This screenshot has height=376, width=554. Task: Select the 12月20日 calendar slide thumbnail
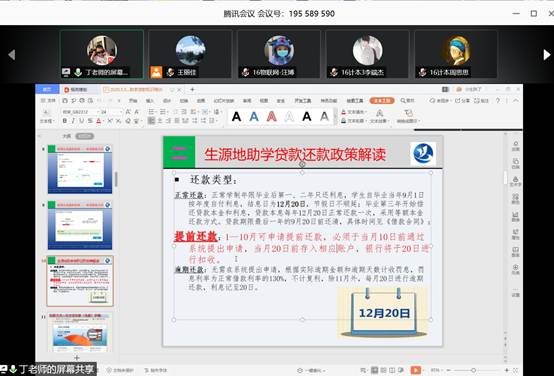(x=80, y=281)
